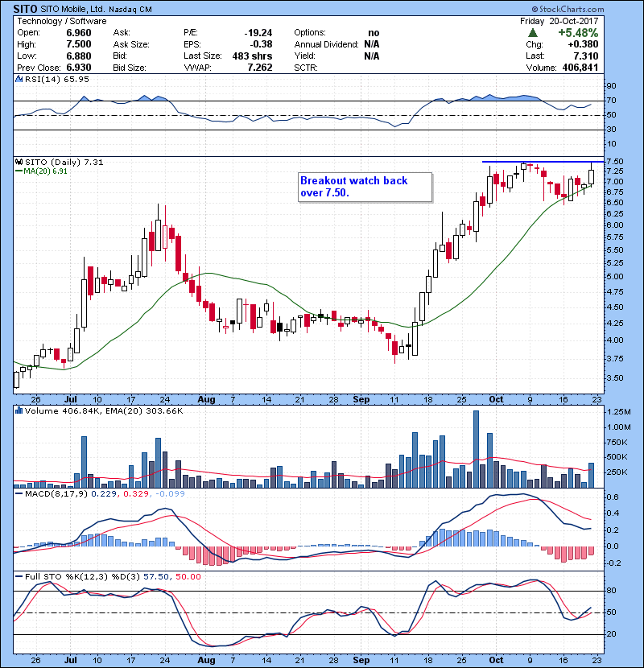Screen dimensions: 644x668
Task: Click the Oct label on the bottom date axis
Action: click(496, 660)
